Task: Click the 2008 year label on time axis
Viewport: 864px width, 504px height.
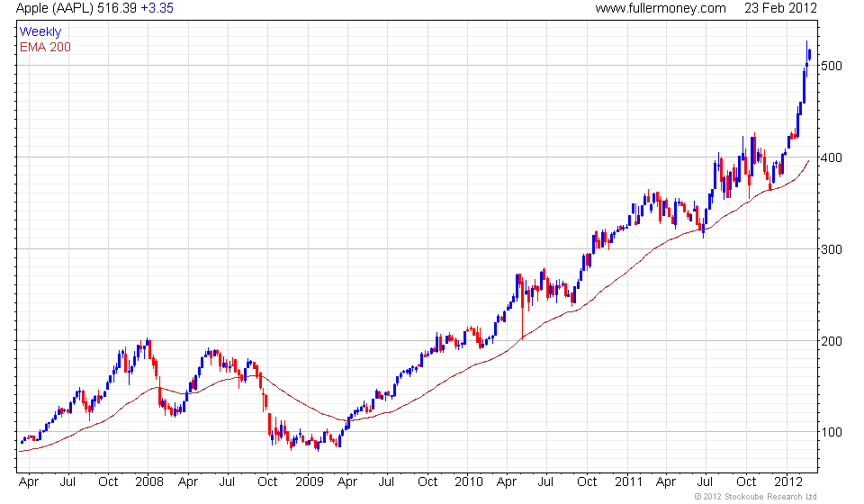Action: click(x=149, y=482)
